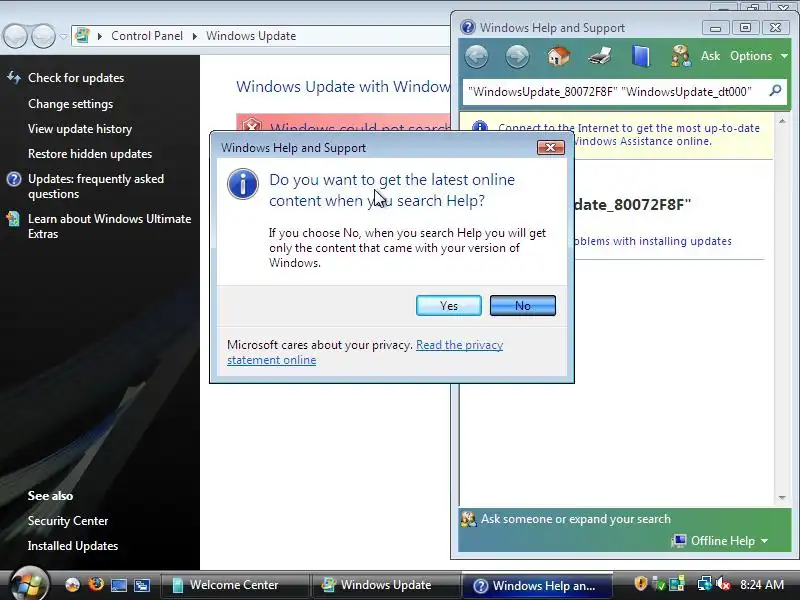Click Explorer back navigation button

pyautogui.click(x=15, y=36)
